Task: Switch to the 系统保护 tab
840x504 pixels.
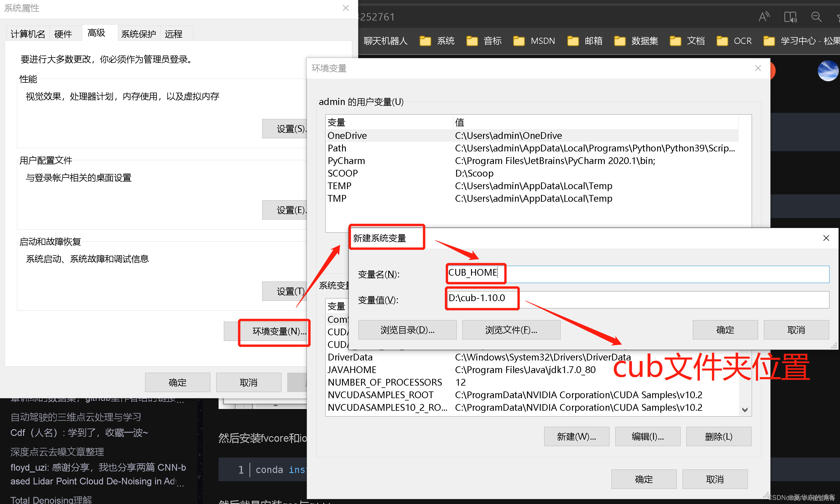Action: pyautogui.click(x=138, y=34)
